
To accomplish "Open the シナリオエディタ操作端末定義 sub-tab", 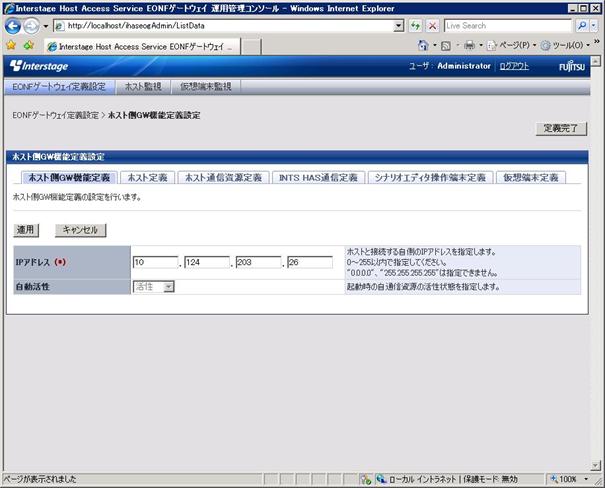I will (430, 177).
